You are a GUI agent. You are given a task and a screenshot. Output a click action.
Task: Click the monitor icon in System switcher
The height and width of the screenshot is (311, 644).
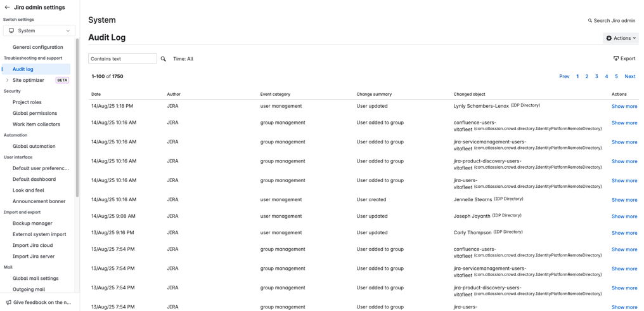(x=11, y=30)
